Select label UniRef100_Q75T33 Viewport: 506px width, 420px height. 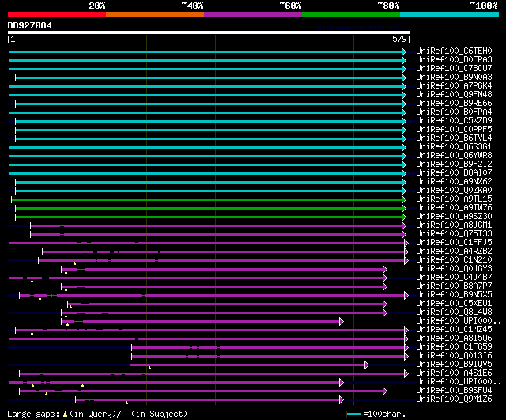click(x=454, y=234)
